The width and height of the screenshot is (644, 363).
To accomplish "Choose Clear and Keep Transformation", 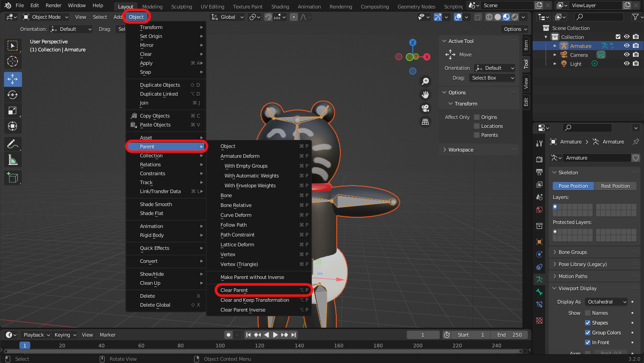I will pos(258,300).
